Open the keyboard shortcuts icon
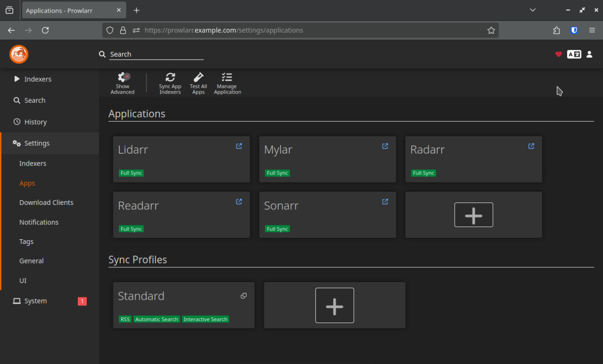The image size is (603, 364). [574, 54]
